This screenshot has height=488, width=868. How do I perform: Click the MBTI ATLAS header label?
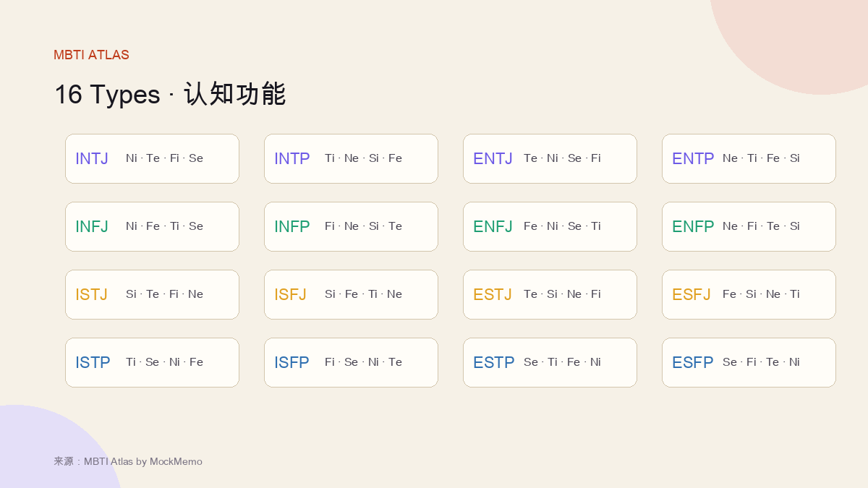click(91, 55)
